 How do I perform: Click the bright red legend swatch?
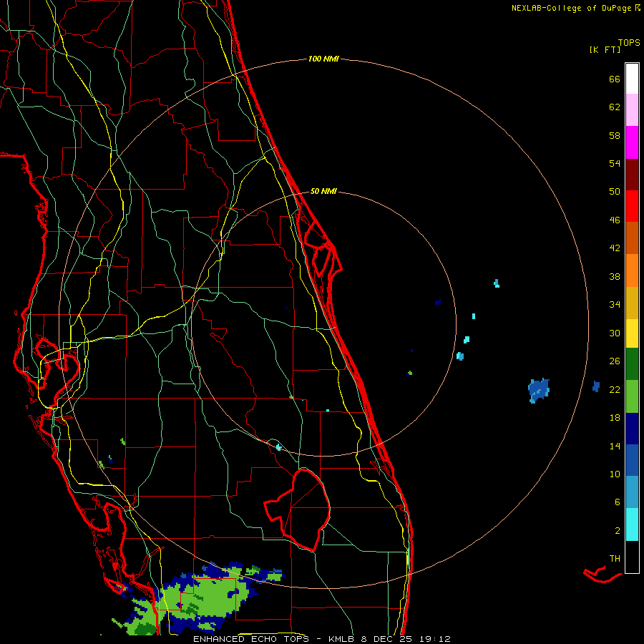[632, 206]
